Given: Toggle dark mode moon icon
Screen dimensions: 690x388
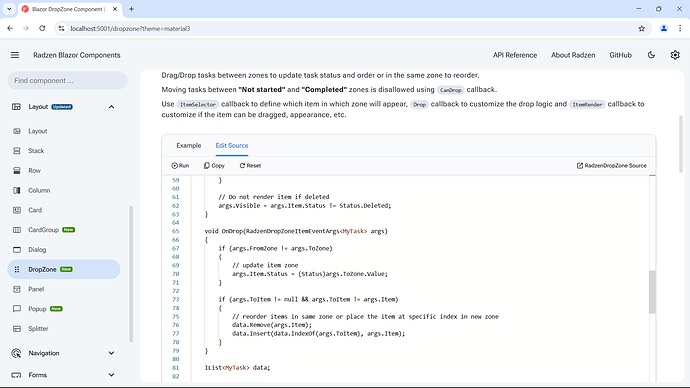Looking at the screenshot, I should 651,55.
